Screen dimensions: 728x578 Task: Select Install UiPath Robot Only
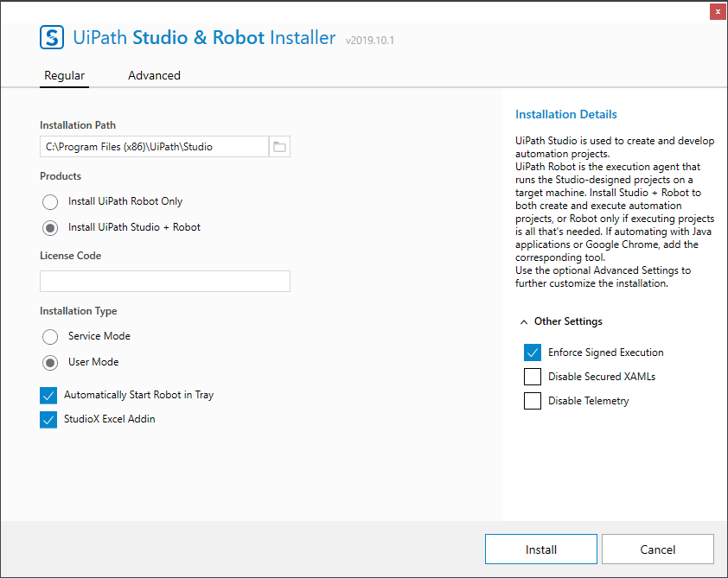pos(50,201)
